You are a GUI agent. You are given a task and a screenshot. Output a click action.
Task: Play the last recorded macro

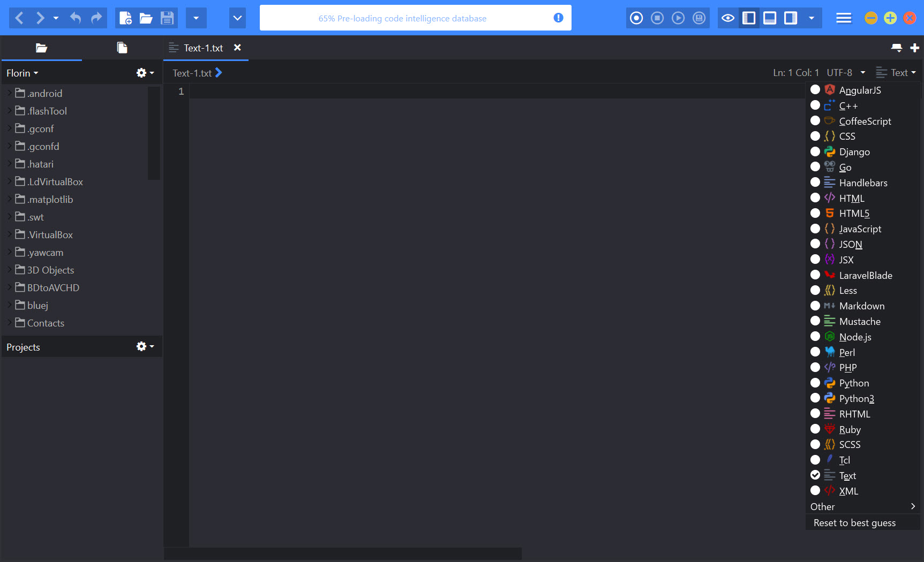(x=678, y=18)
